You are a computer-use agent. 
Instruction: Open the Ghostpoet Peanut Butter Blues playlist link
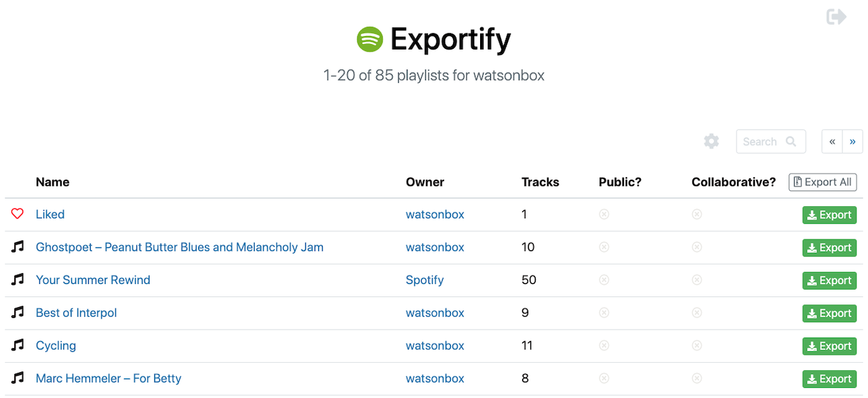(x=180, y=247)
